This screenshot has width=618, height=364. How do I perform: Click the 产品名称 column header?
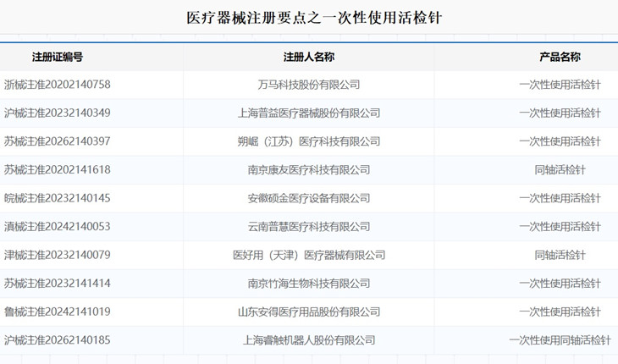pos(560,57)
